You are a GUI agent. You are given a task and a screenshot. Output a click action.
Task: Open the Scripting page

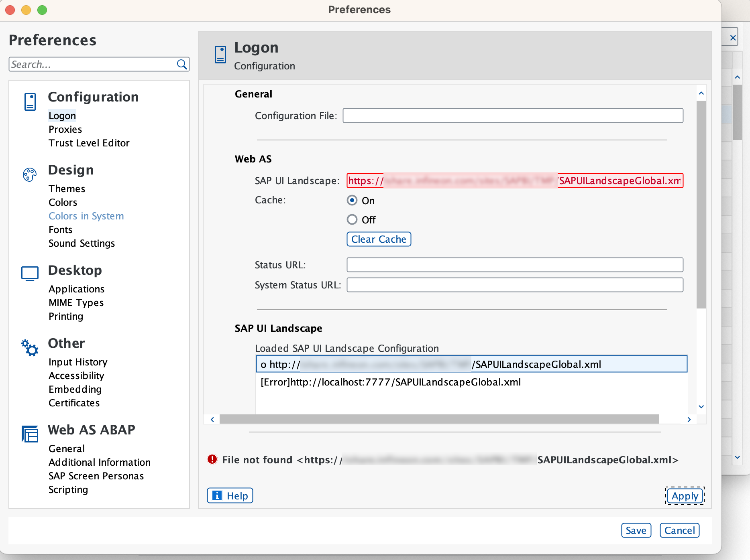coord(68,490)
